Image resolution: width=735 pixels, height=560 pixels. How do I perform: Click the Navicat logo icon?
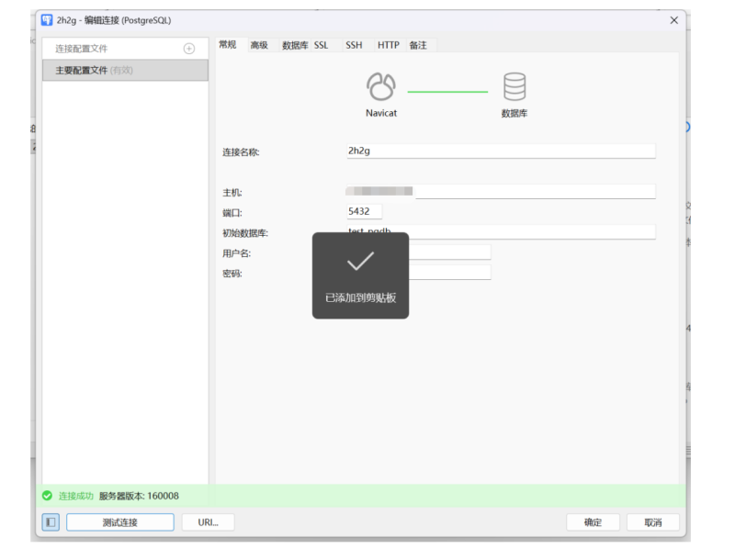(x=381, y=86)
